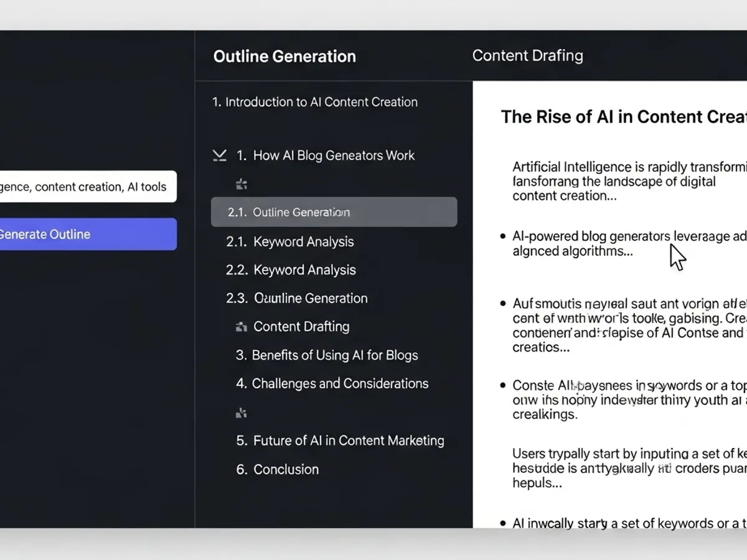
Task: Click the 'The Rise of AI' document title
Action: [x=622, y=117]
